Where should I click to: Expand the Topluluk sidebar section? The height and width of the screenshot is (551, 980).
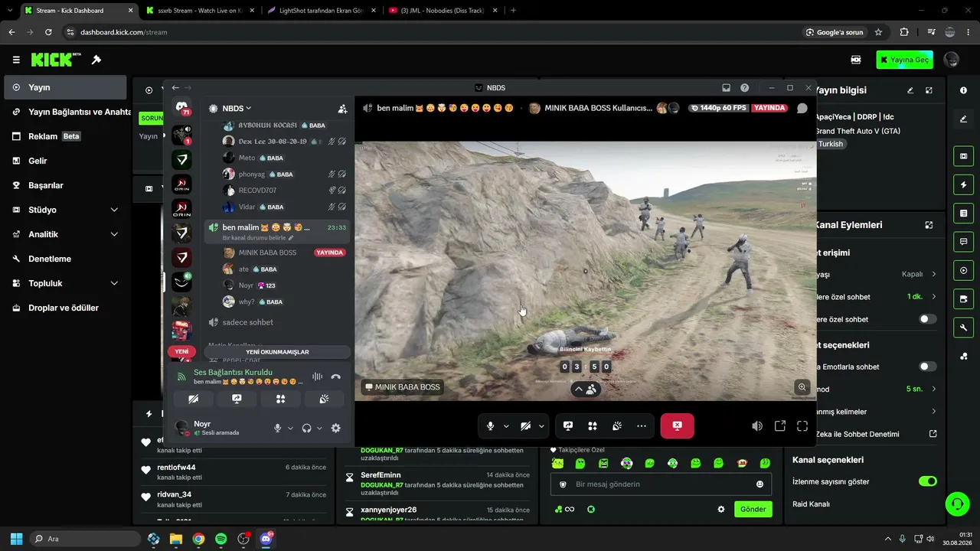tap(65, 283)
